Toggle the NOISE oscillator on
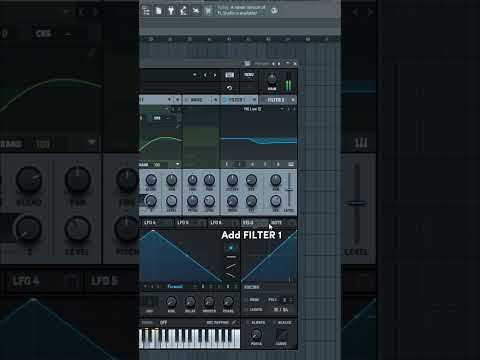This screenshot has height=360, width=480. coord(186,100)
